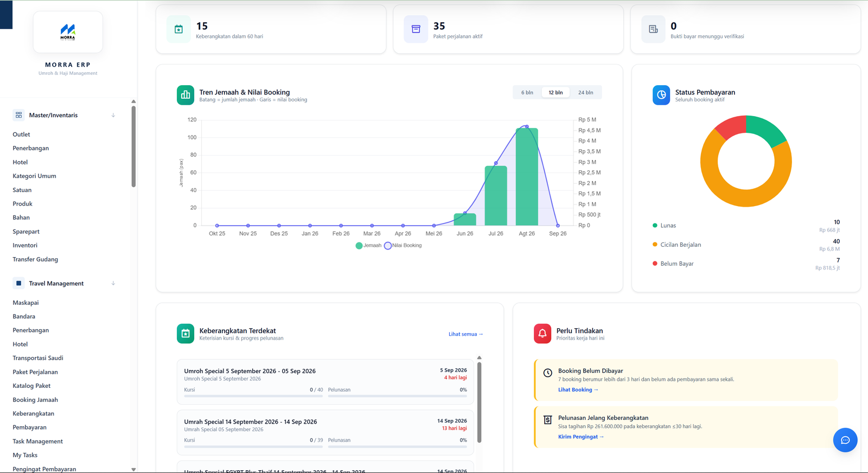This screenshot has width=868, height=473.
Task: Open Task Management in sidebar
Action: 38,442
